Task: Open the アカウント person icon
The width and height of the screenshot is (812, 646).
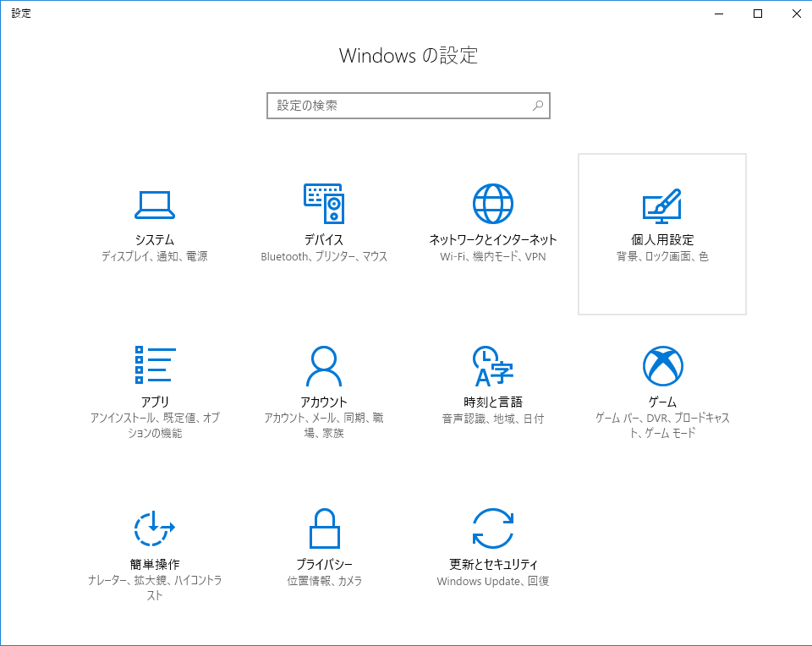Action: coord(324,366)
